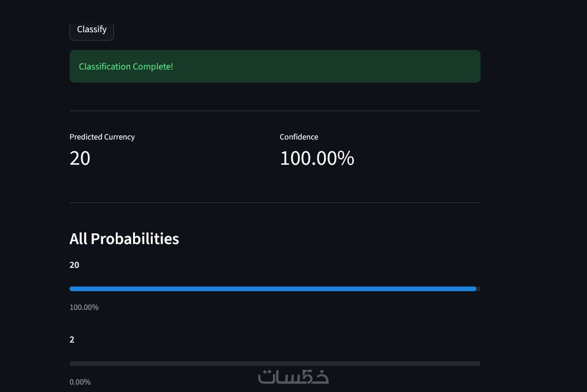Click the large predicted value 20
Viewport: 587px width, 392px height.
coord(80,158)
